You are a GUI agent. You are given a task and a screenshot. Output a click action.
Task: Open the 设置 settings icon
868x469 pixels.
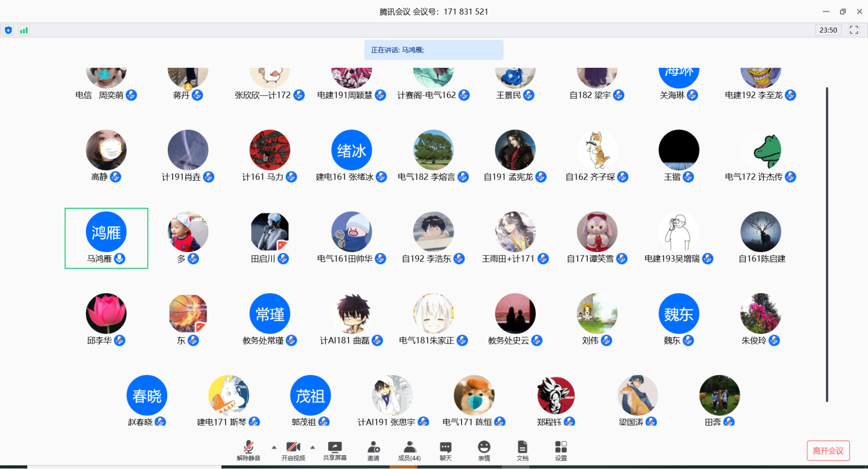pos(561,447)
